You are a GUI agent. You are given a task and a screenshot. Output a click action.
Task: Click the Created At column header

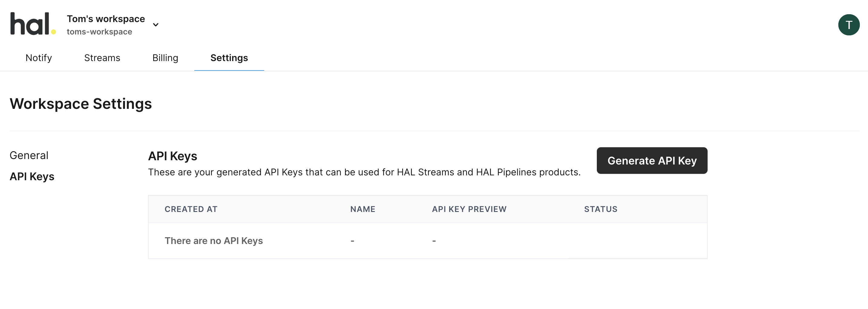191,209
